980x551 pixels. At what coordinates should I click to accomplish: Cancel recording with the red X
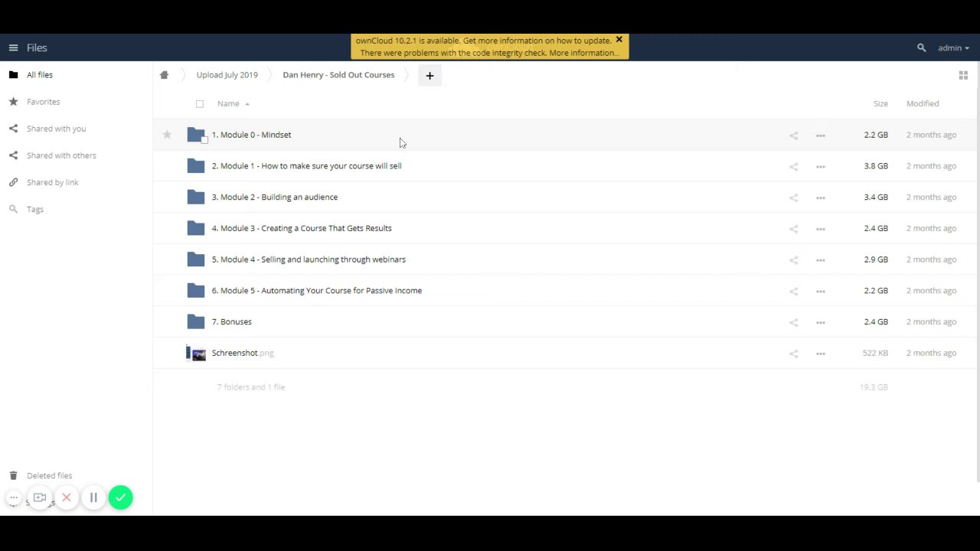click(67, 497)
